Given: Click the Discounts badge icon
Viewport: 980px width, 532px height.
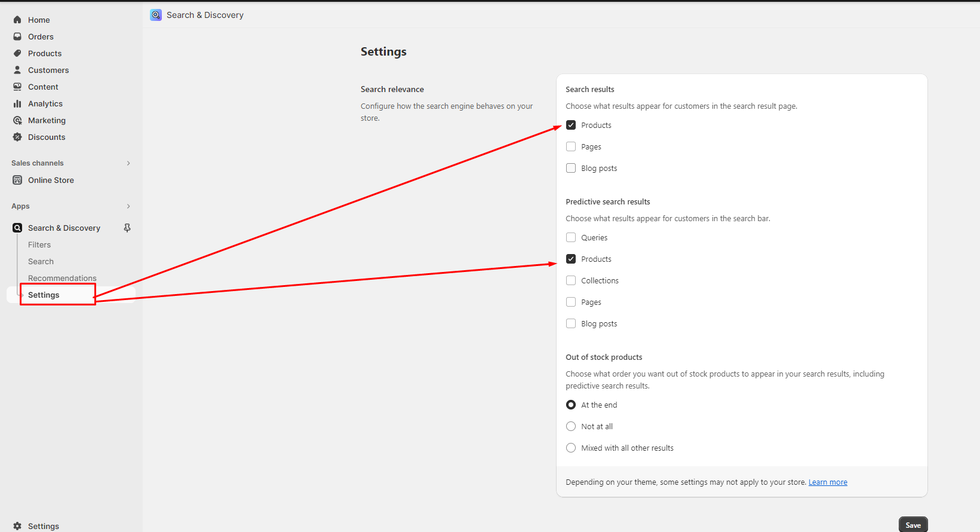Looking at the screenshot, I should point(17,137).
